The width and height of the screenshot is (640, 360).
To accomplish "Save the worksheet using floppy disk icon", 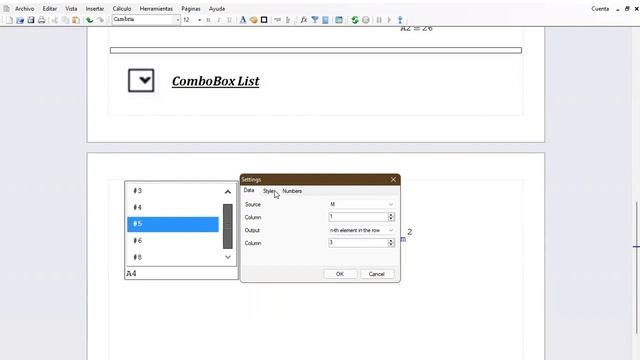I will (31, 20).
